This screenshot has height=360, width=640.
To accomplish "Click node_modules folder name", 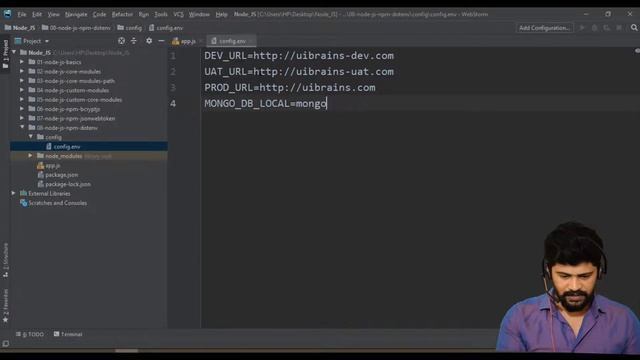I will pyautogui.click(x=63, y=156).
